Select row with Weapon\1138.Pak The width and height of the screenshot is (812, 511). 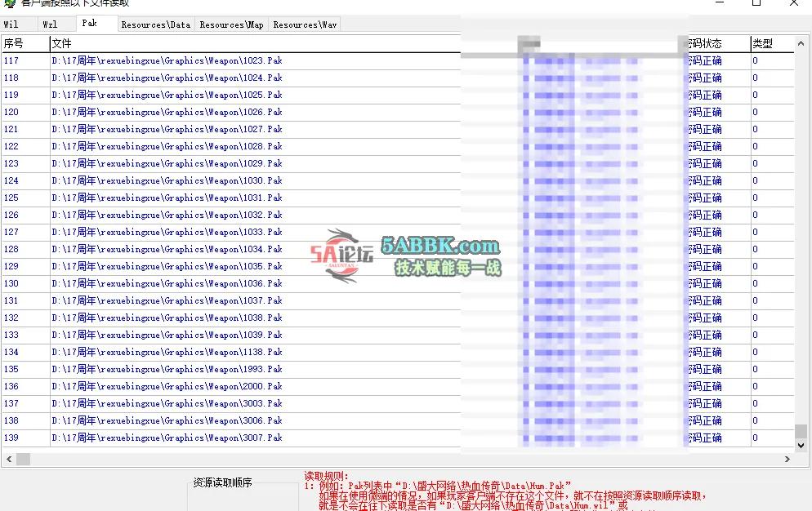click(x=398, y=352)
